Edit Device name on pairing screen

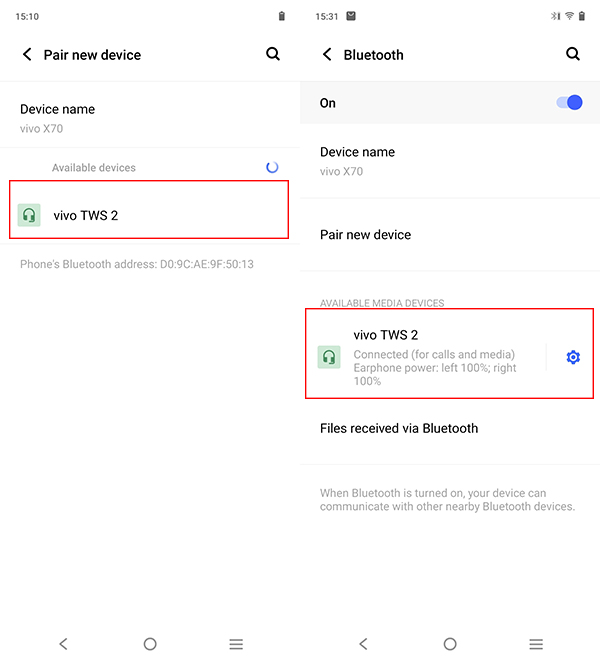point(150,118)
